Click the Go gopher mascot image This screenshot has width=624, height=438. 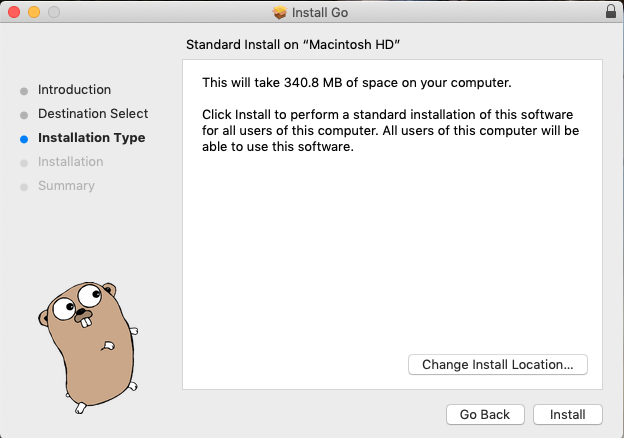coord(88,347)
